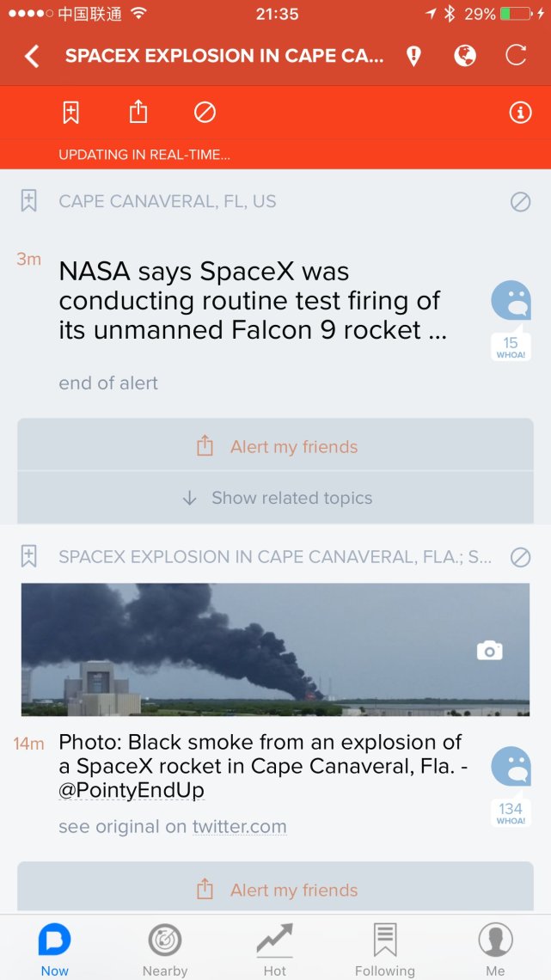Open the black smoke explosion photo
Image resolution: width=551 pixels, height=980 pixels.
275,650
